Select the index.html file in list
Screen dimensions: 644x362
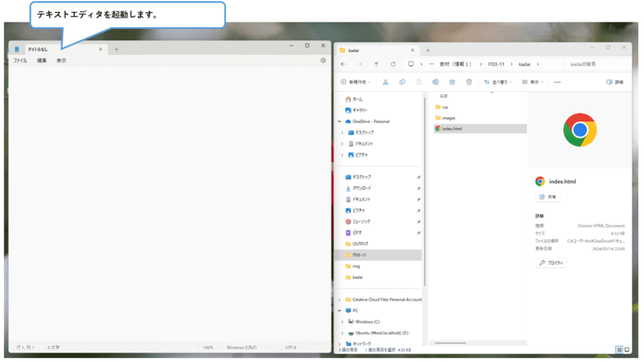click(480, 129)
